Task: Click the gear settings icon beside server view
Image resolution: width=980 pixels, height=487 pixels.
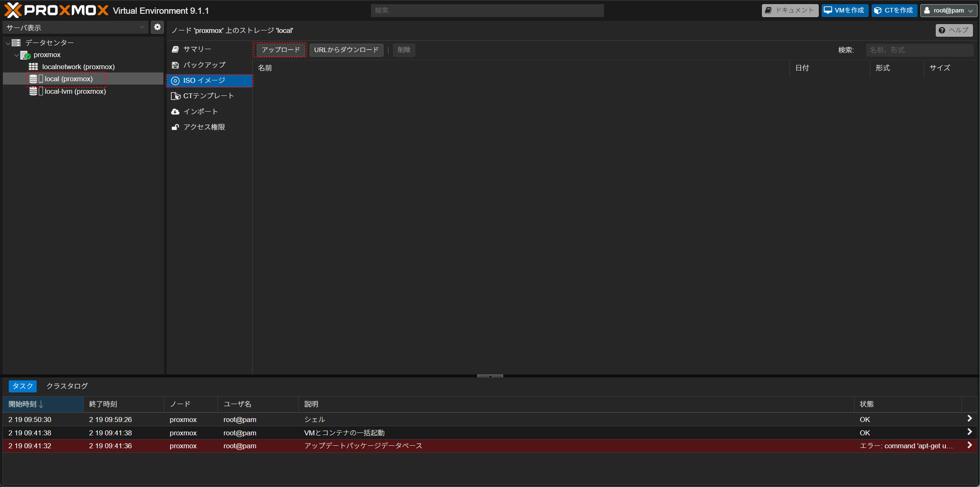Action: coord(157,27)
